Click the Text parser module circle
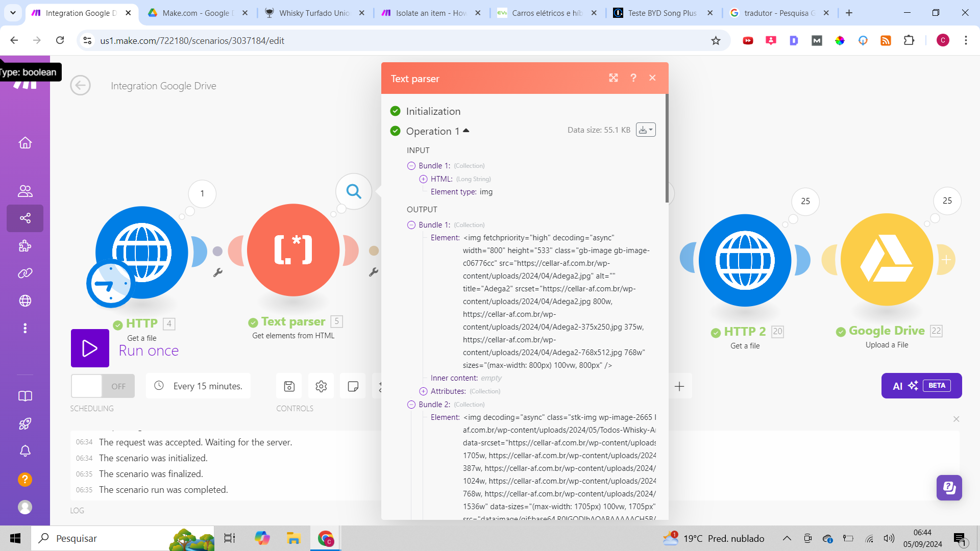Screen dimensions: 980x551 293,250
